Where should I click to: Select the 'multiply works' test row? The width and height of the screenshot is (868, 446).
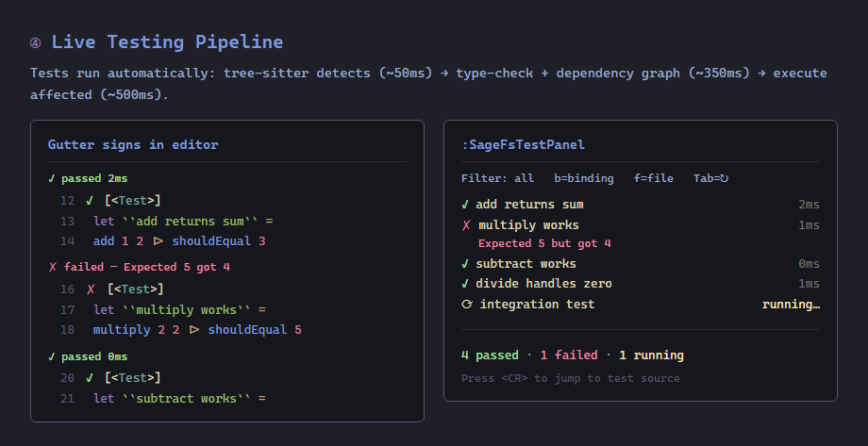[x=641, y=225]
